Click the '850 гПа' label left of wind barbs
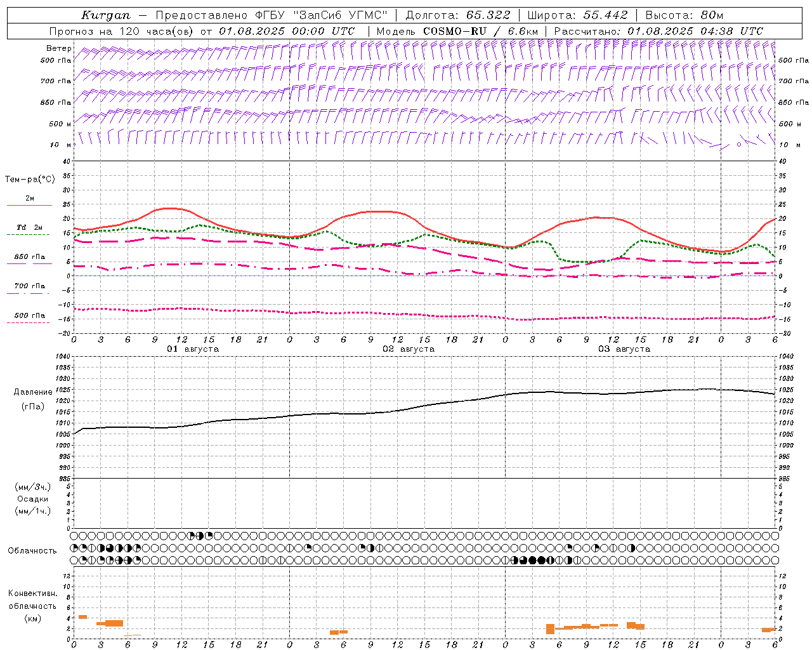This screenshot has height=650, width=812. [x=56, y=102]
